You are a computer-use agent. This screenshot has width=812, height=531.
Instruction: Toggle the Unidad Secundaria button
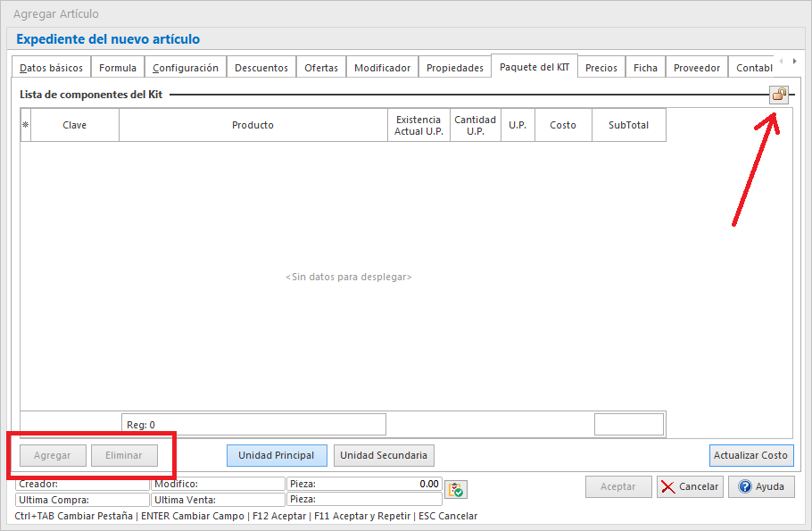click(384, 455)
